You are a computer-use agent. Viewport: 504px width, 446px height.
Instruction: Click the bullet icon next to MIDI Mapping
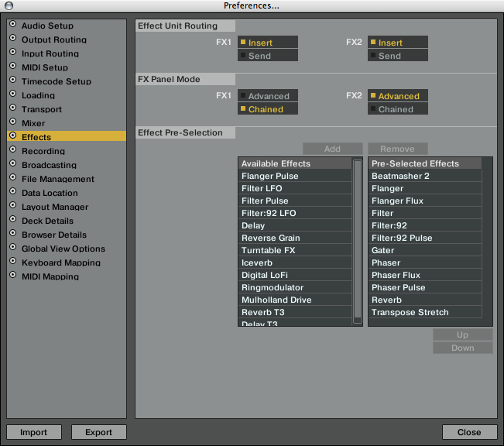12,276
